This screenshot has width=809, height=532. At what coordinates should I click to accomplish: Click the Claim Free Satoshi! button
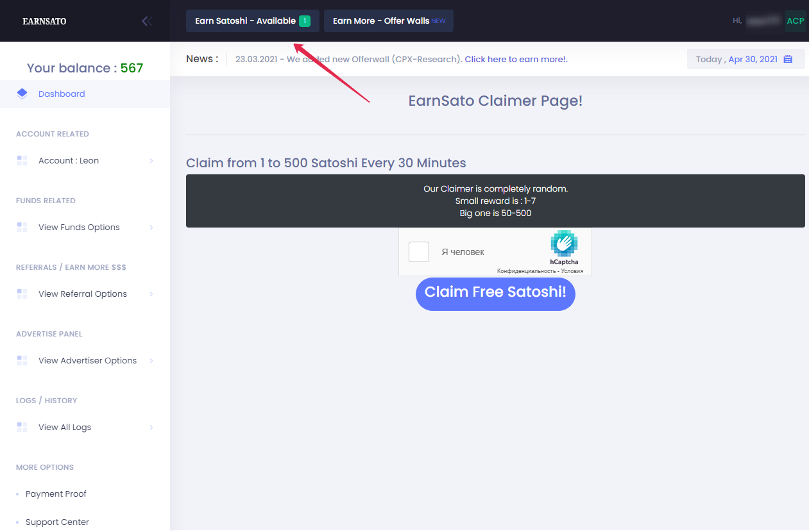495,294
